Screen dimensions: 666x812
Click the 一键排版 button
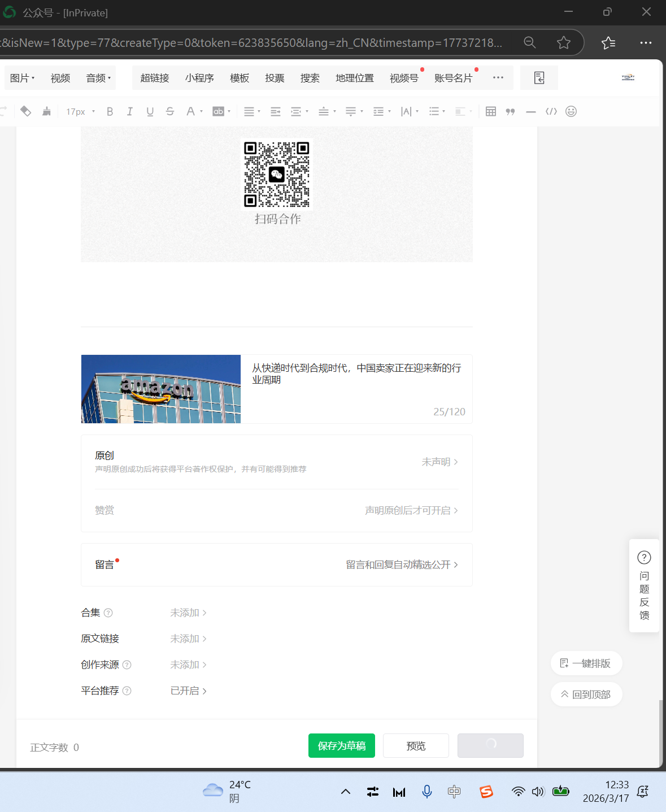(586, 663)
